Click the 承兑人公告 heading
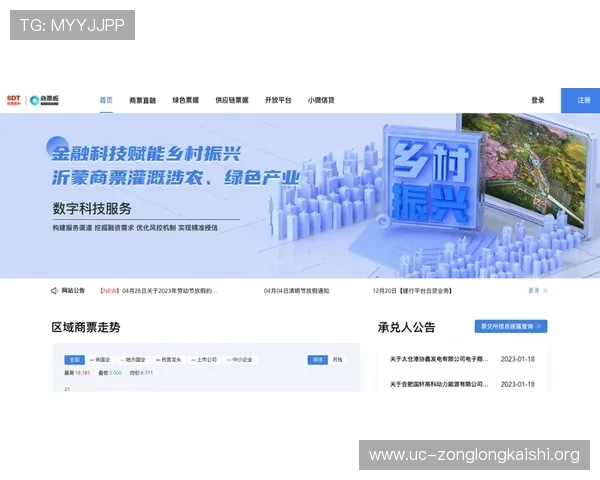 coord(406,327)
